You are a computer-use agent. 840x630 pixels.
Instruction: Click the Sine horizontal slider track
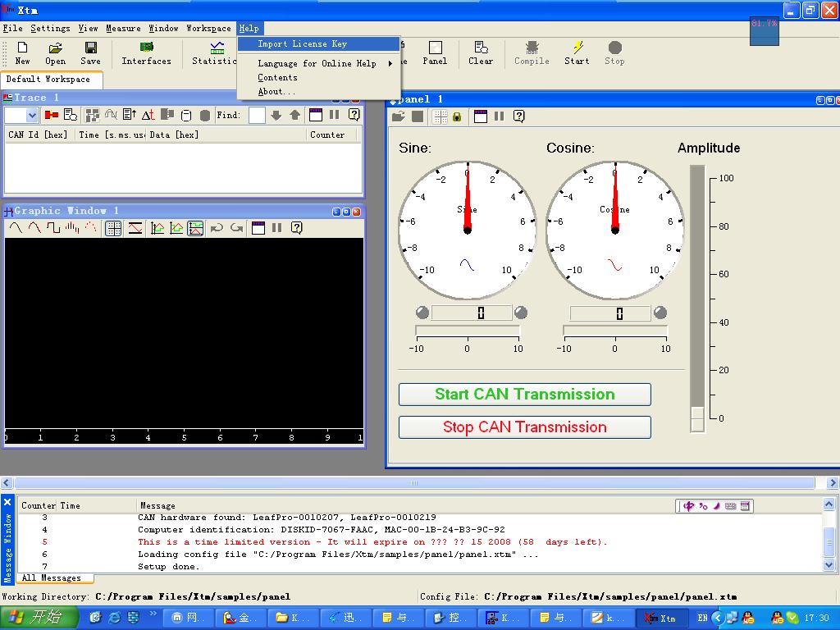[x=468, y=330]
